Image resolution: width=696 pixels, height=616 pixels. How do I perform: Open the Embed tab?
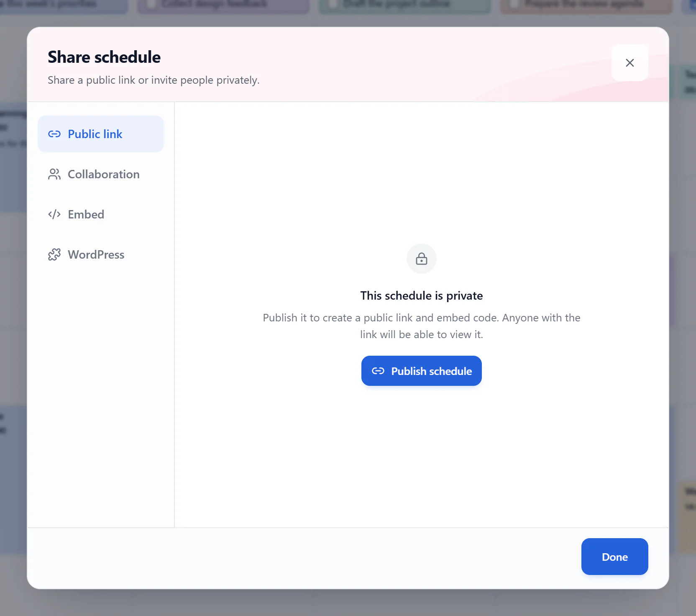[101, 214]
